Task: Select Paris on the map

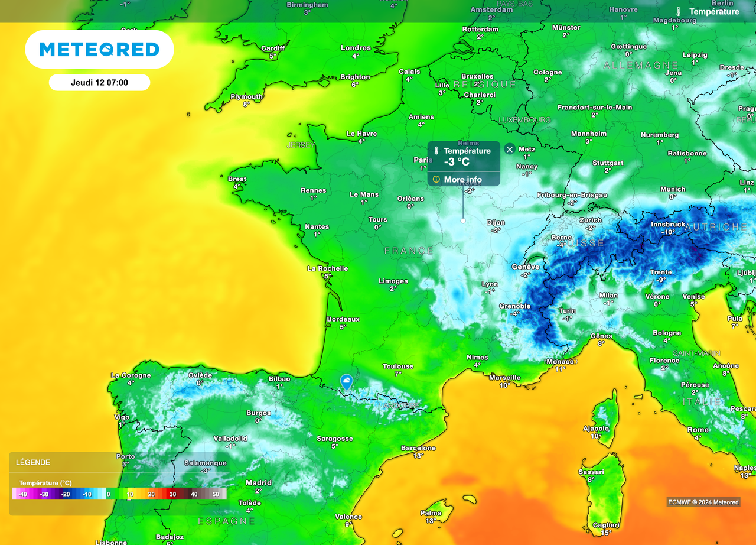Action: click(423, 160)
